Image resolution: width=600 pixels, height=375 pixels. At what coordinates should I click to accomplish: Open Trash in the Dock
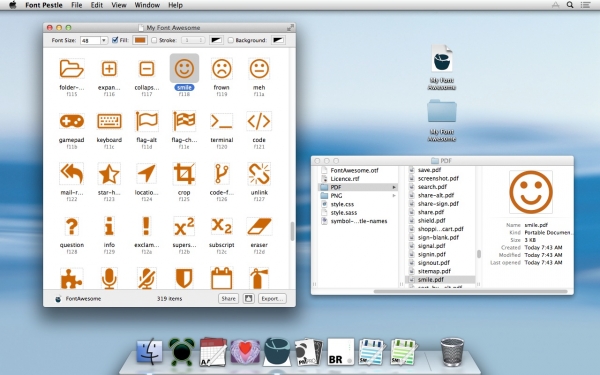[452, 351]
